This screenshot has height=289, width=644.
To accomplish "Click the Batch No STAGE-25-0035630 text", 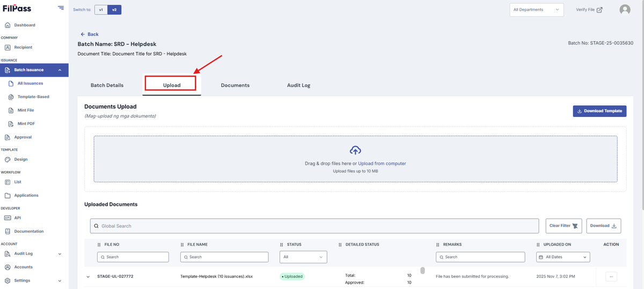I will point(601,43).
